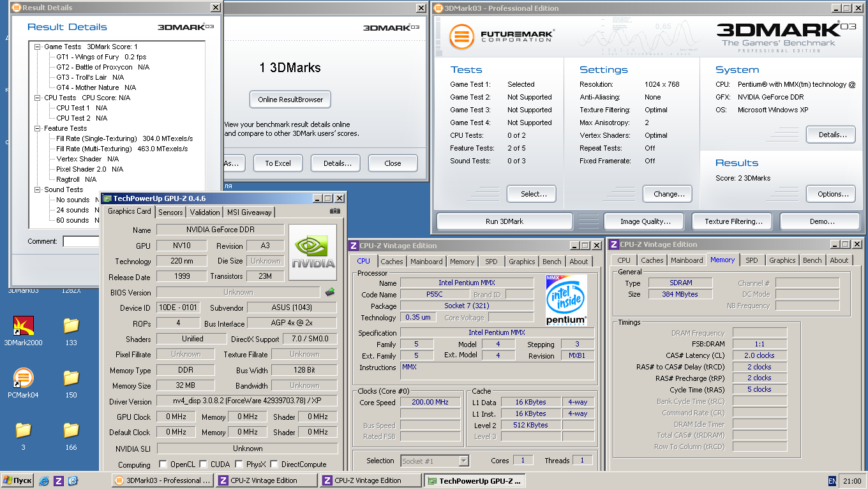The width and height of the screenshot is (868, 490).
Task: Collapse the CPU Tests tree node
Action: 38,98
